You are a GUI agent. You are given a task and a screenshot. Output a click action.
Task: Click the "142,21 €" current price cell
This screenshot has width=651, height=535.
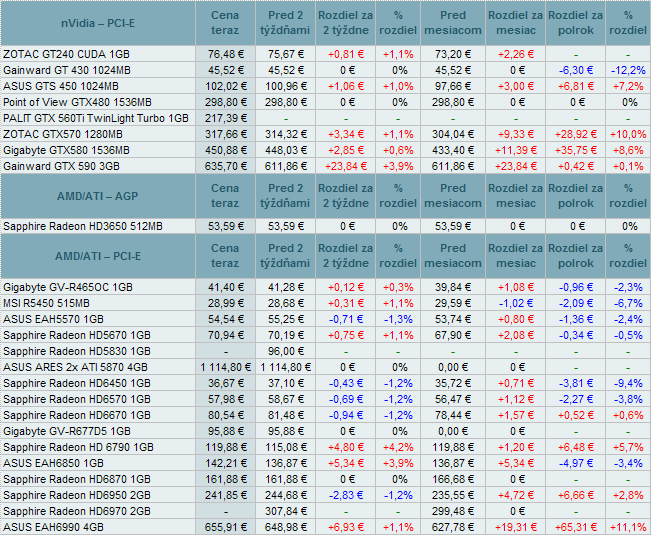click(x=226, y=463)
